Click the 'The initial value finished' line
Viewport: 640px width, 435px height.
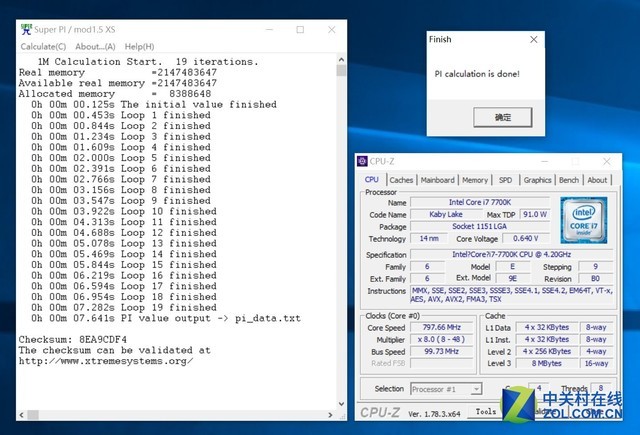[x=154, y=105]
